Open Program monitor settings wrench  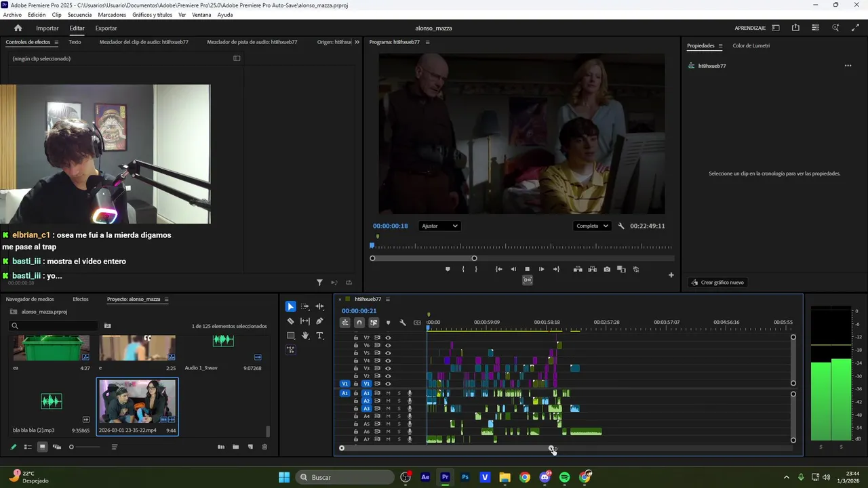point(621,226)
